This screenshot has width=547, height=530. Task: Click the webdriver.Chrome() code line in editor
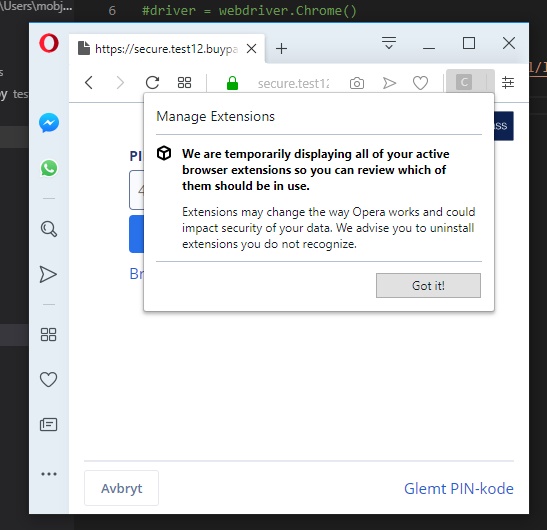click(249, 10)
